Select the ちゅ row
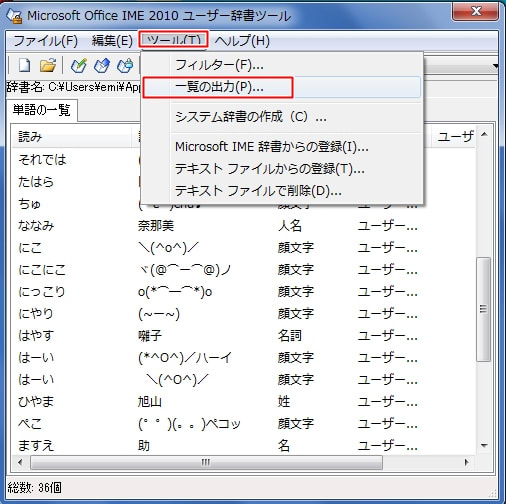The image size is (506, 504). pyautogui.click(x=29, y=204)
